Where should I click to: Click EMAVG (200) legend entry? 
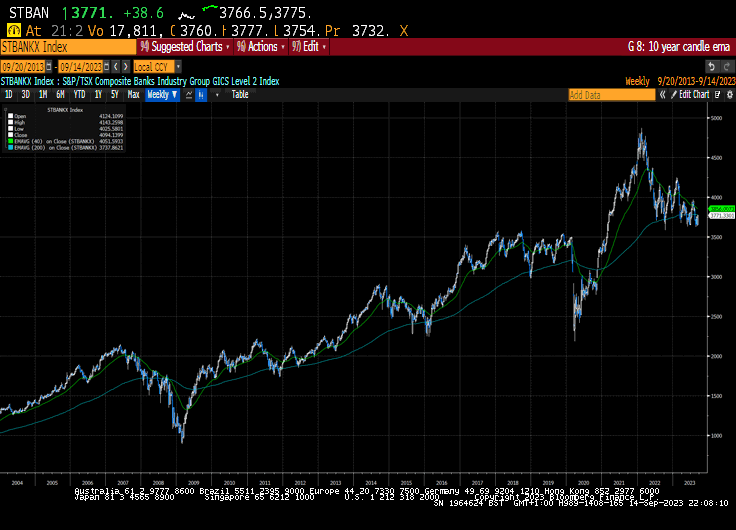point(55,147)
